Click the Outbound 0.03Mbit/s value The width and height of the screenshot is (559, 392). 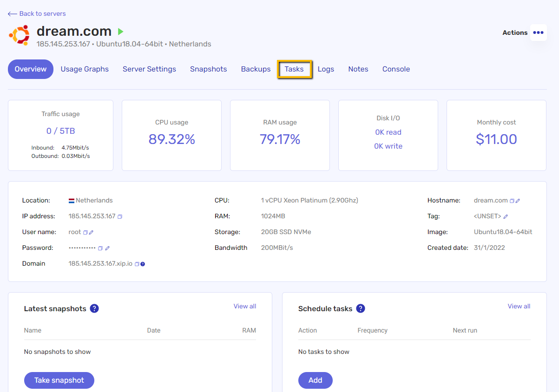pos(76,157)
